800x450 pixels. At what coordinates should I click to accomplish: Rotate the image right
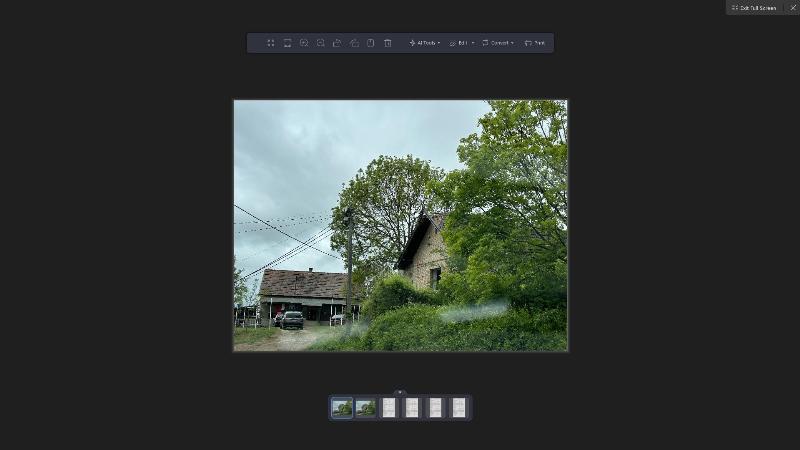click(x=354, y=43)
